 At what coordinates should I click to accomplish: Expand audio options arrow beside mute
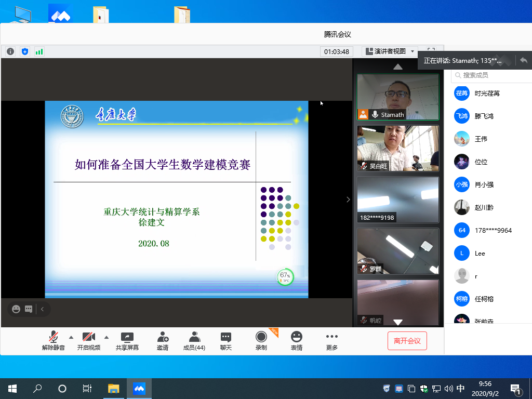71,337
